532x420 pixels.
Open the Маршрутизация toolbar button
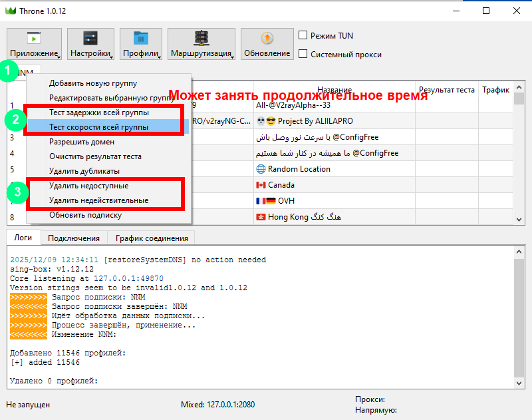(201, 45)
